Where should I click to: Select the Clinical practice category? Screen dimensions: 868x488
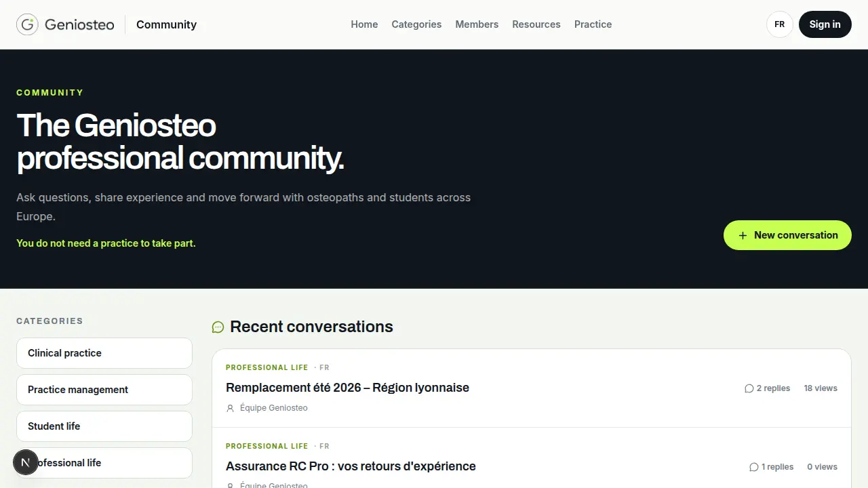tap(104, 353)
